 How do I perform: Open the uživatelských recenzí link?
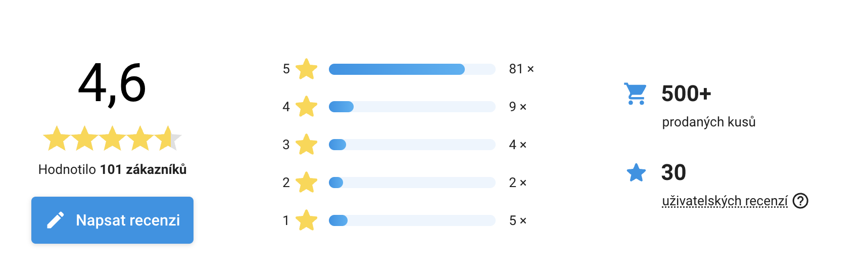coord(725,201)
